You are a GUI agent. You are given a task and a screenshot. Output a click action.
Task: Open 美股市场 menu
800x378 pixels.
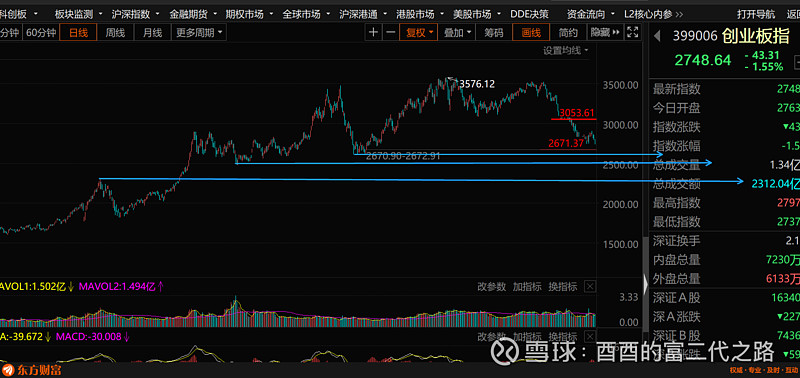[x=477, y=14]
